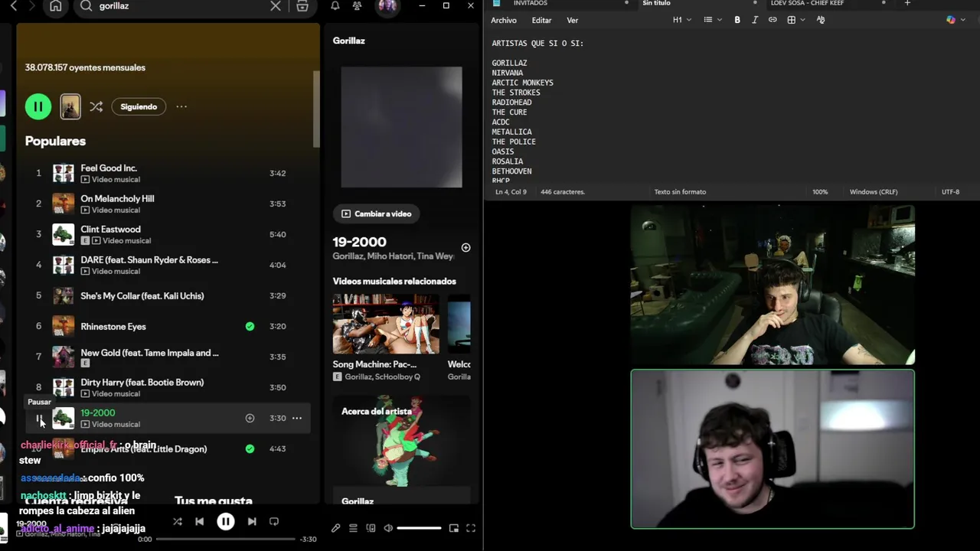Insert a link with Notepad's link icon
This screenshot has width=980, height=551.
tap(773, 20)
